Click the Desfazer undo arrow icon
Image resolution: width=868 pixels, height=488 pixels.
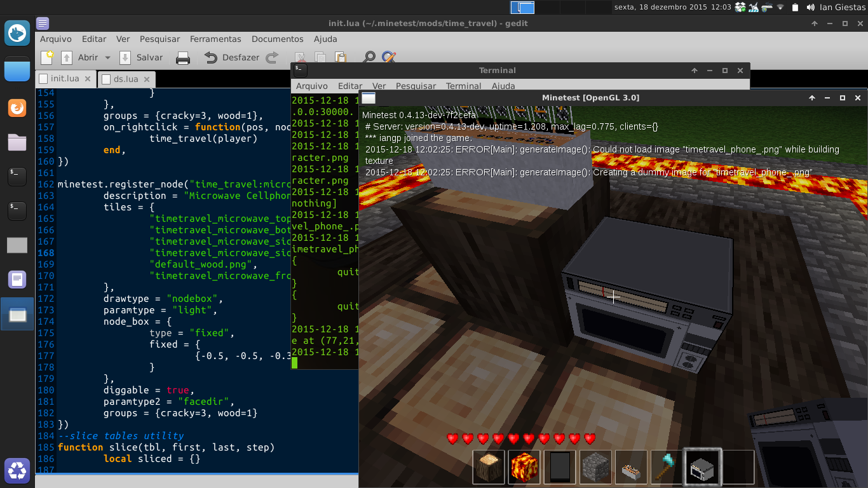coord(211,58)
